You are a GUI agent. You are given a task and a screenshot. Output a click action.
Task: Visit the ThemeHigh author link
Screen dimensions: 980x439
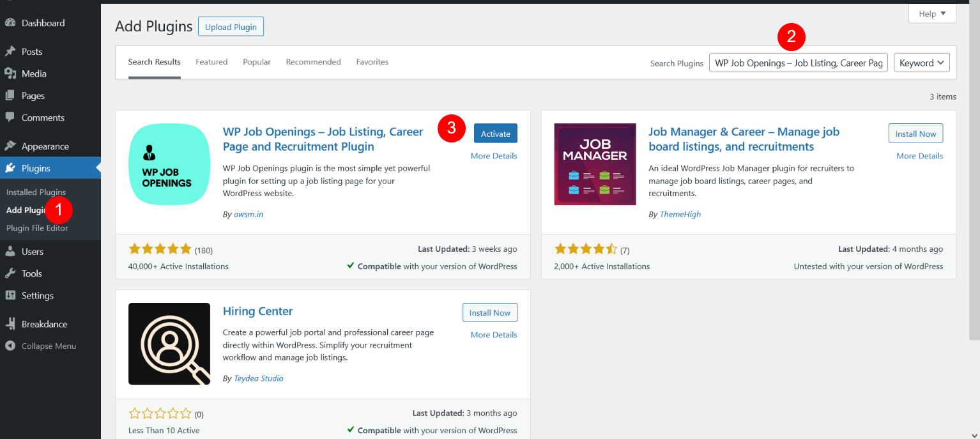(x=680, y=215)
